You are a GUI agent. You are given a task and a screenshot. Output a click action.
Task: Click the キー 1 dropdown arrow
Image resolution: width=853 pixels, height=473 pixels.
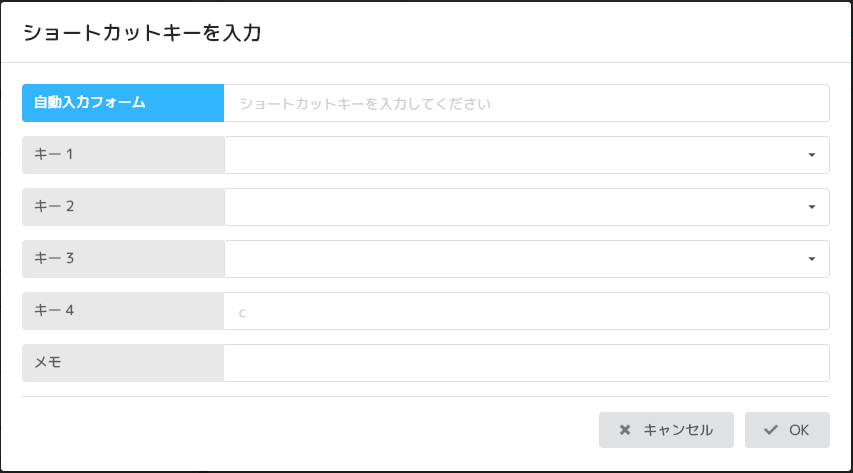[x=811, y=155]
